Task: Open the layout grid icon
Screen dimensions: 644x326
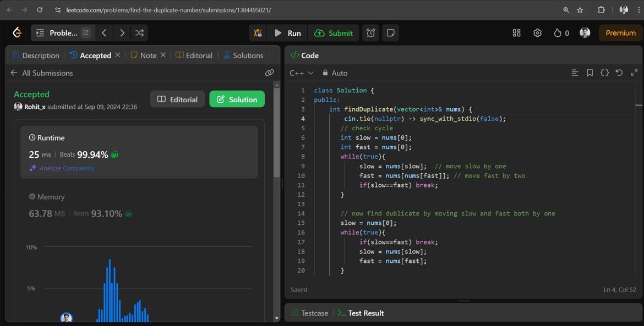Action: click(x=517, y=33)
